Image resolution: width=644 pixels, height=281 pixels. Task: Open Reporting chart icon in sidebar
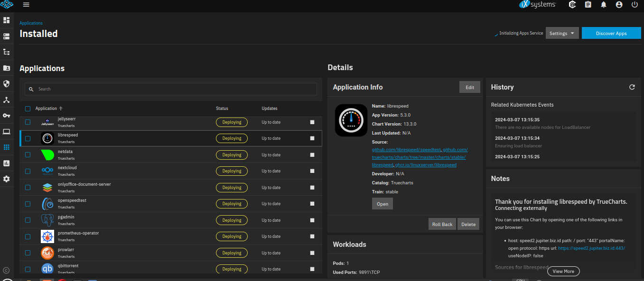6,163
